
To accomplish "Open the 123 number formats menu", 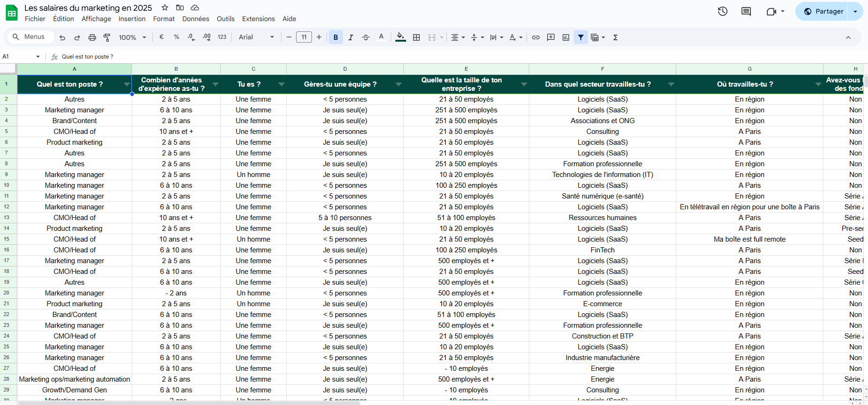I will [x=222, y=37].
